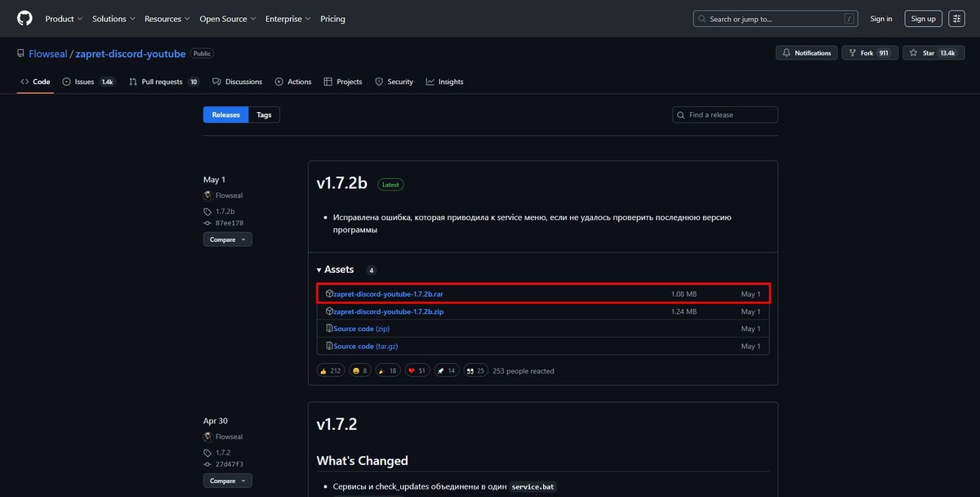
Task: Click the GitHub home logo icon
Action: (x=24, y=18)
